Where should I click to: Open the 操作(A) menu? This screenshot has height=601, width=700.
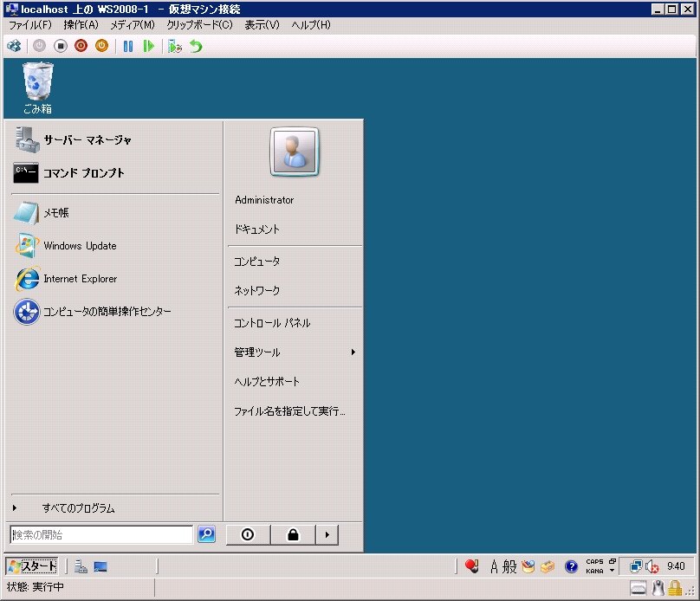81,24
